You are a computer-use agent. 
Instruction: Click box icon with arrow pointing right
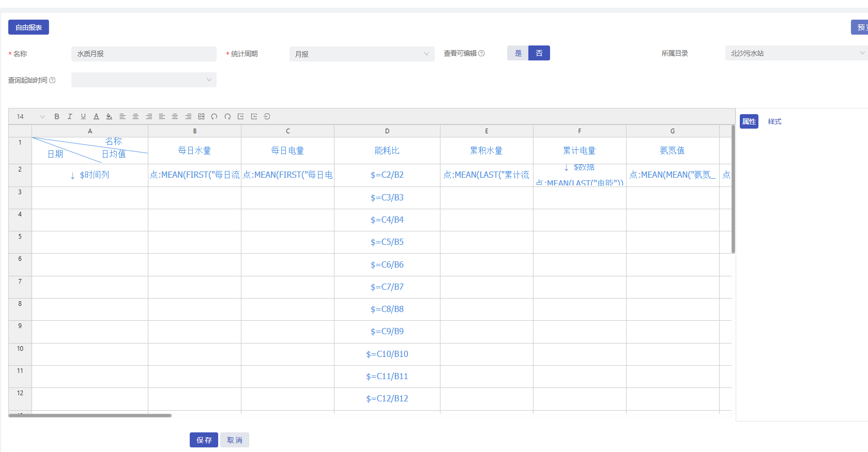pyautogui.click(x=240, y=117)
